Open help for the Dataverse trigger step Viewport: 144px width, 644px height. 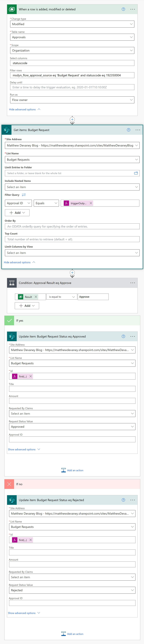point(123,9)
